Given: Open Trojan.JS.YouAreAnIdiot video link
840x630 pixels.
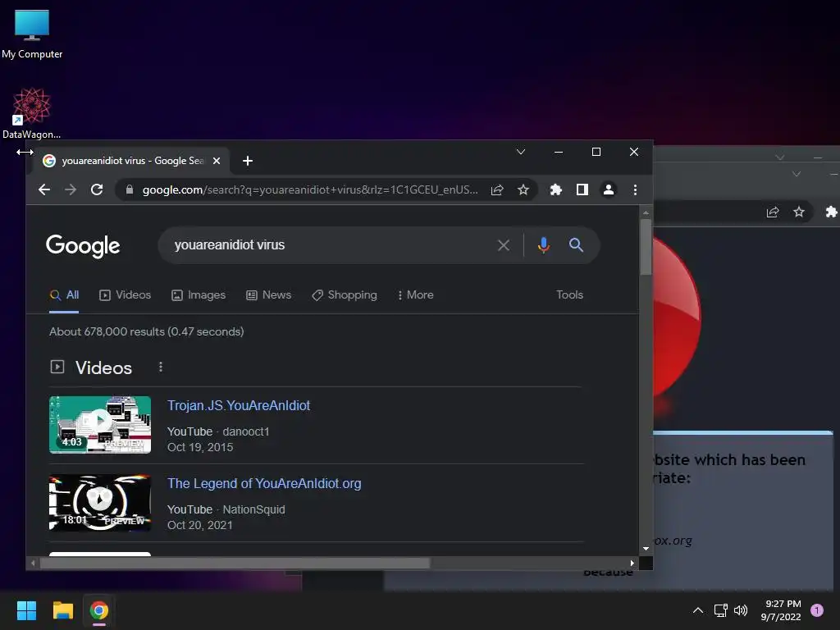Looking at the screenshot, I should [239, 405].
